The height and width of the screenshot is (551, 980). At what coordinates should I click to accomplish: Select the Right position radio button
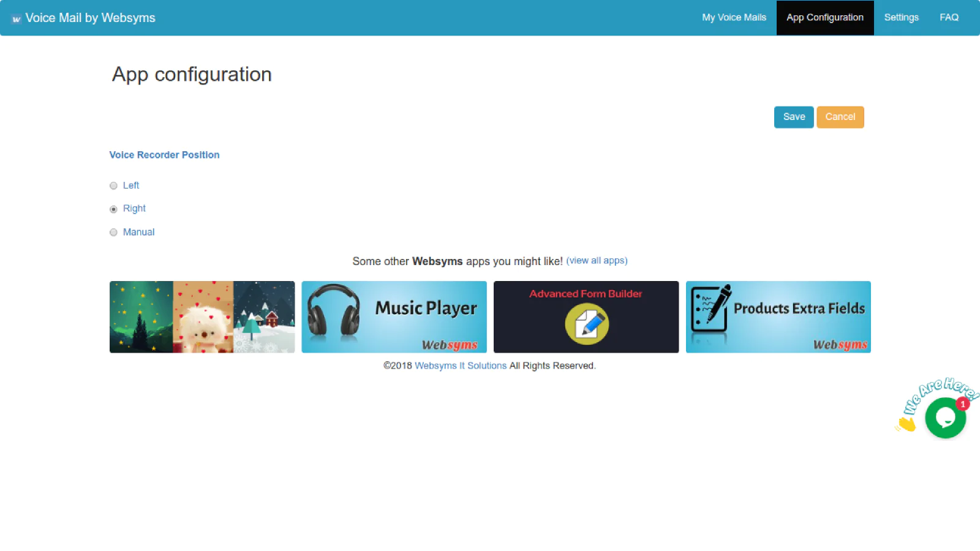[x=113, y=209]
